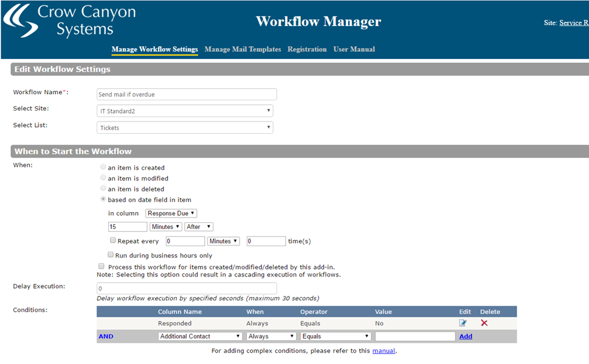Open Manage Mail Templates tab
The image size is (589, 364).
point(243,49)
